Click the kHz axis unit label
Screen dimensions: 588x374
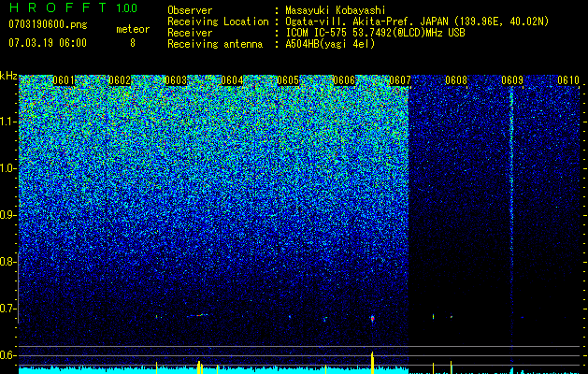point(8,76)
